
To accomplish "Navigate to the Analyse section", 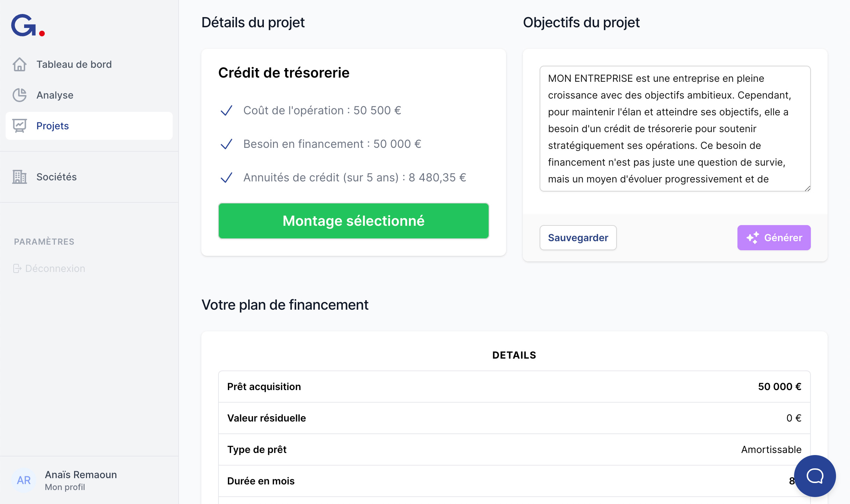I will [x=55, y=95].
